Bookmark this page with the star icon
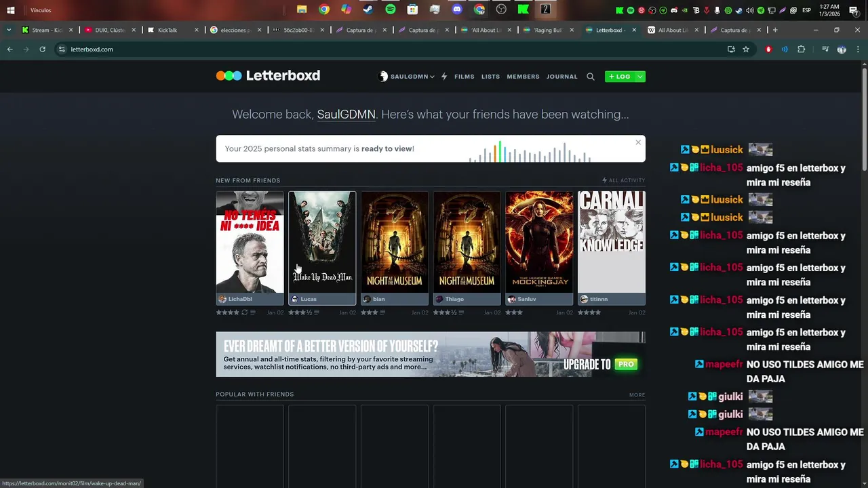Screen dimensions: 868x488 click(746, 49)
